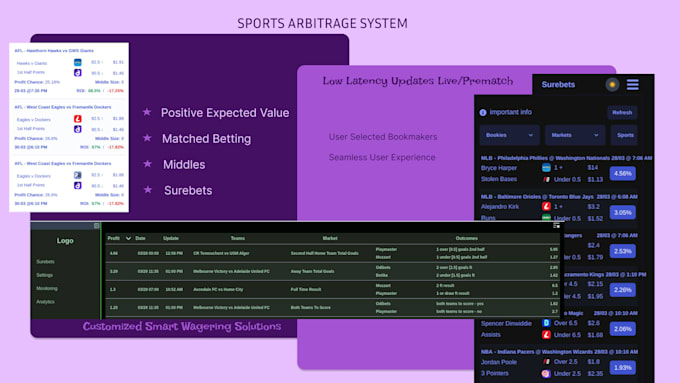Click green bookmaker logo beside Runs Under 0.5

point(546,218)
